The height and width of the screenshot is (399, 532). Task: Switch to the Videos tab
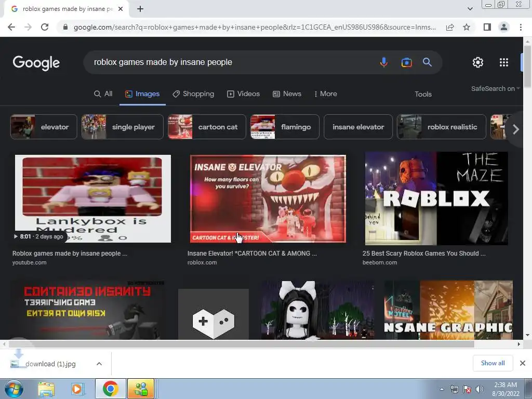pyautogui.click(x=244, y=94)
